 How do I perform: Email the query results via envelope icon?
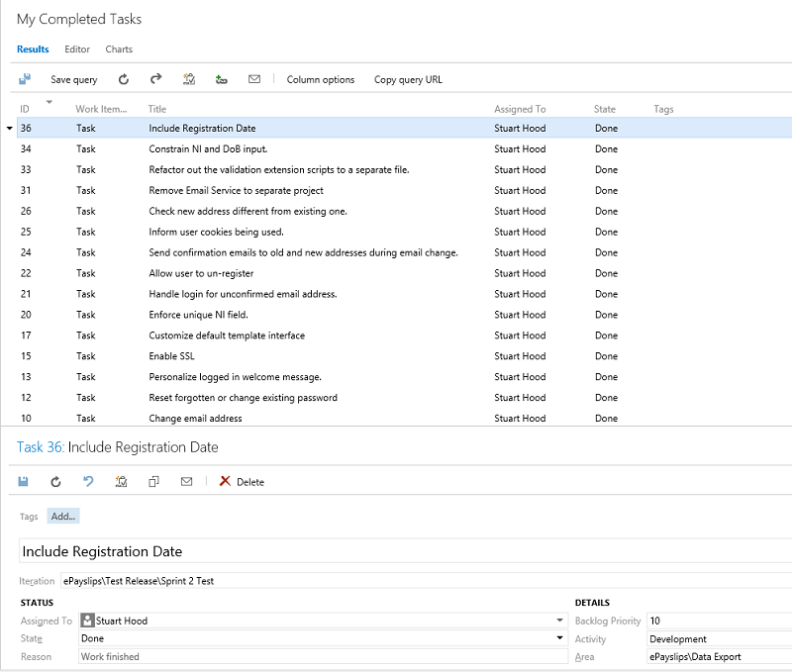tap(254, 79)
